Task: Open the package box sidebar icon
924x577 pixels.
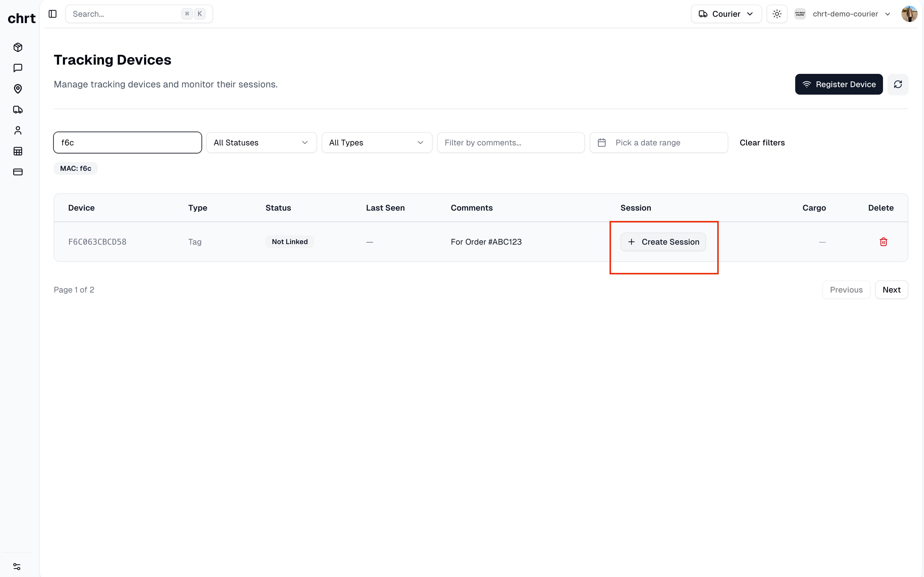Action: (x=18, y=47)
